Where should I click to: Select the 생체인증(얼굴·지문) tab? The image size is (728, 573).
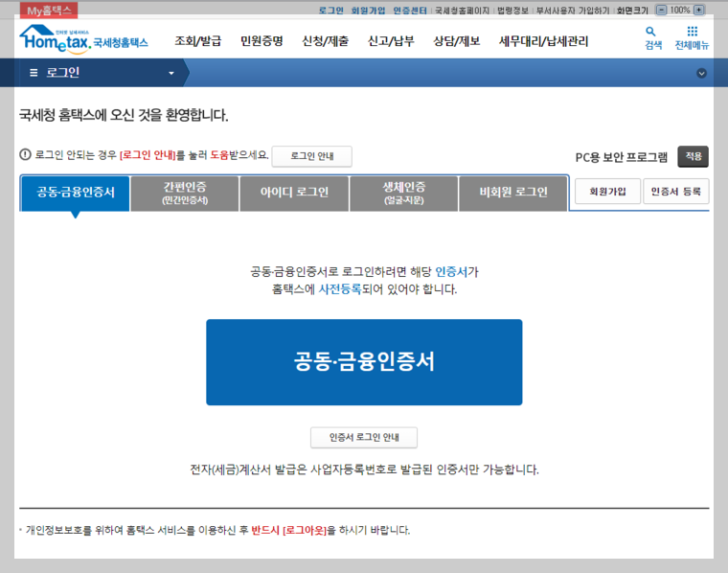tap(404, 194)
